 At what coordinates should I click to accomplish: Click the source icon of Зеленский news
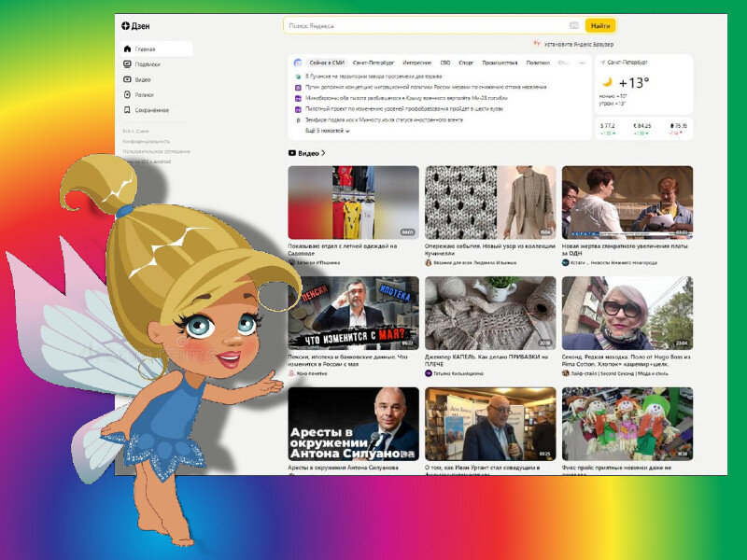point(298,120)
